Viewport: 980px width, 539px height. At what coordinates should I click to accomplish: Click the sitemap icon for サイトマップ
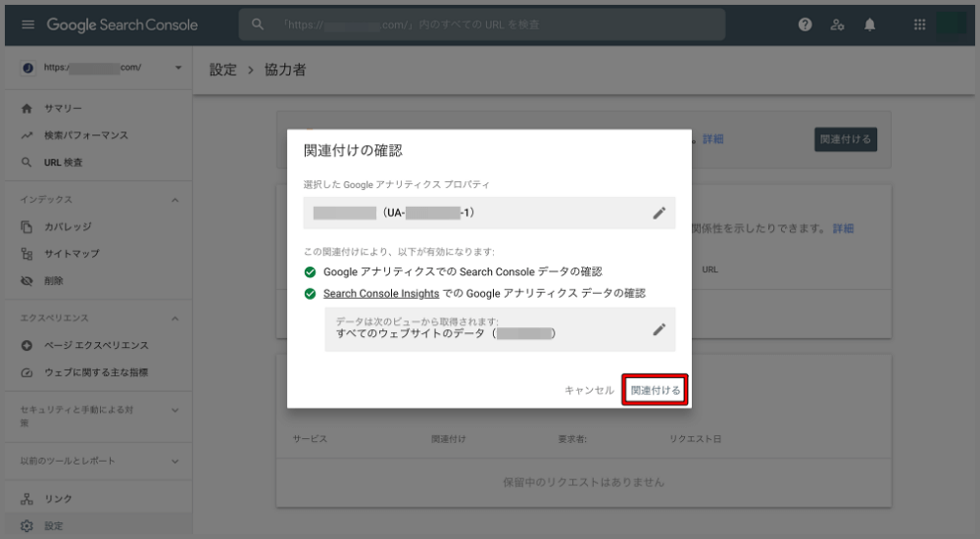tap(26, 253)
